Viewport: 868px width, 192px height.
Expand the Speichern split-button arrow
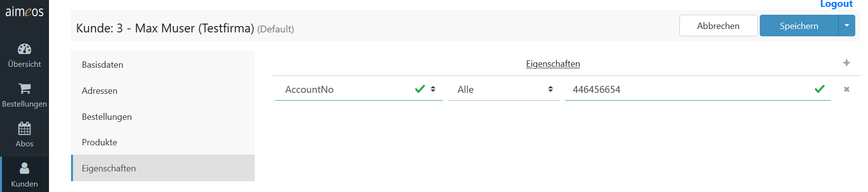point(847,26)
